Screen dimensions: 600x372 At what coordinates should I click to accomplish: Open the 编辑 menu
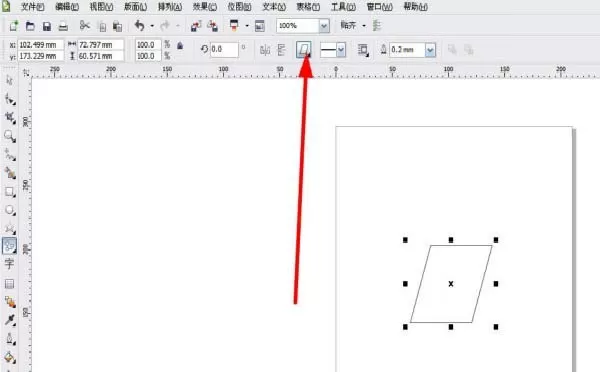click(x=67, y=7)
